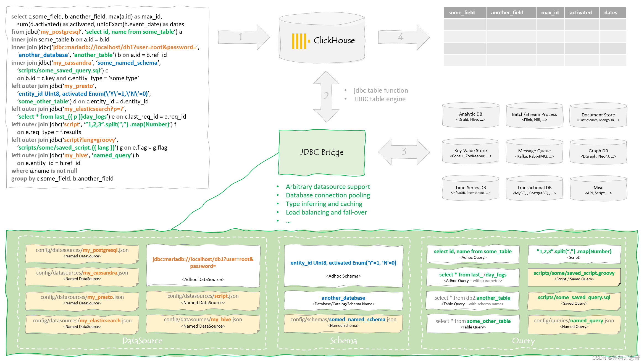Click the Time-Series DB cylinder

tap(470, 190)
